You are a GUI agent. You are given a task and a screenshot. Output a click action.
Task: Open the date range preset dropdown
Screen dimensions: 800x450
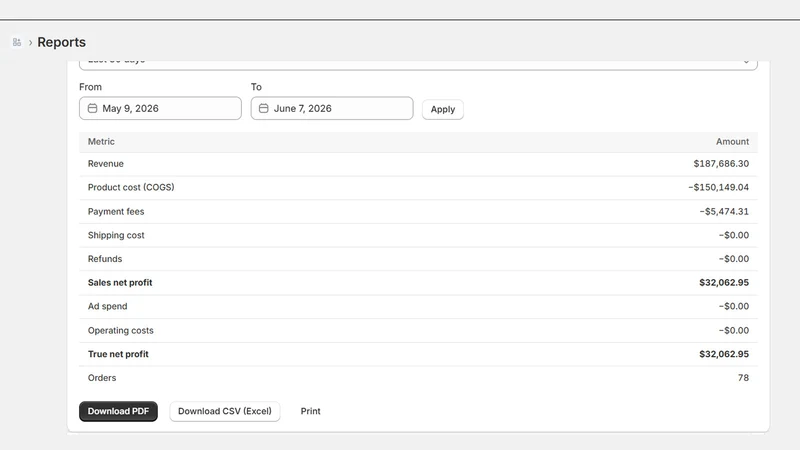pos(418,64)
